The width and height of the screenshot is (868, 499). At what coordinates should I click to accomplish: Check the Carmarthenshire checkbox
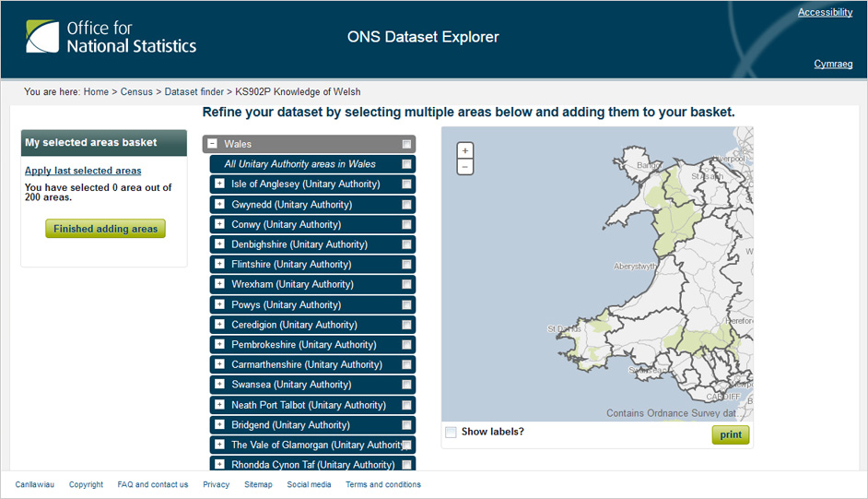click(x=407, y=364)
